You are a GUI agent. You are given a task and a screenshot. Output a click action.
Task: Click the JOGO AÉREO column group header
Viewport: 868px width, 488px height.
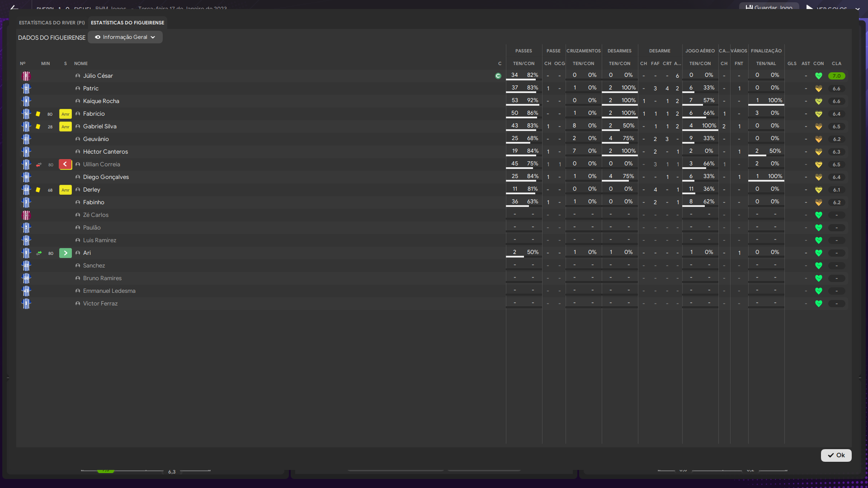coord(700,51)
